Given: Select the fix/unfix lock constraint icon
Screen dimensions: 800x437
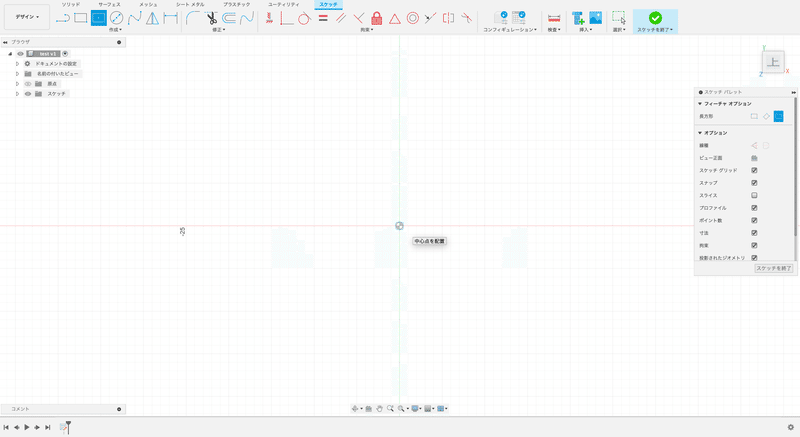Looking at the screenshot, I should [377, 18].
